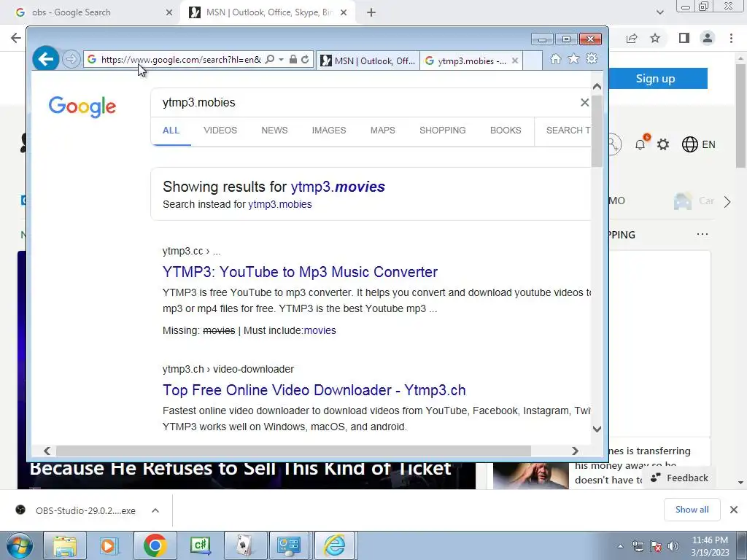Refresh the page in Internet Explorer
The height and width of the screenshot is (560, 747).
(305, 60)
